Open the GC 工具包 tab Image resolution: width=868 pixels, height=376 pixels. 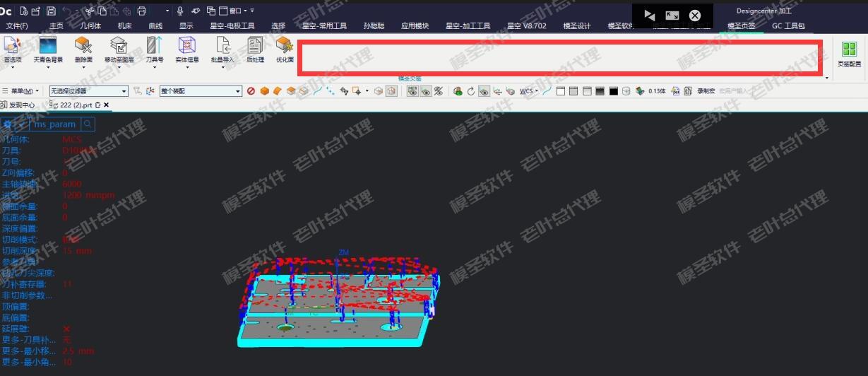788,26
